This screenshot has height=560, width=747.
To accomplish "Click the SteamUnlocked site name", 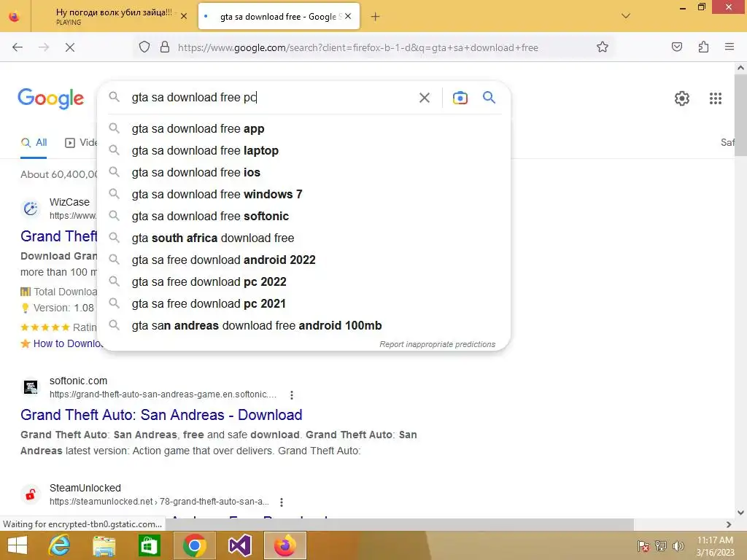I will [85, 488].
